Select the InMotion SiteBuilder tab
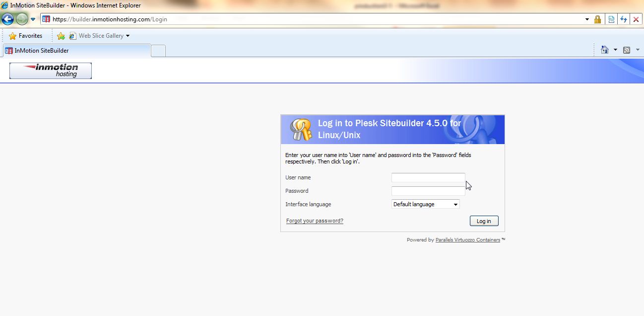644x316 pixels. coord(76,51)
